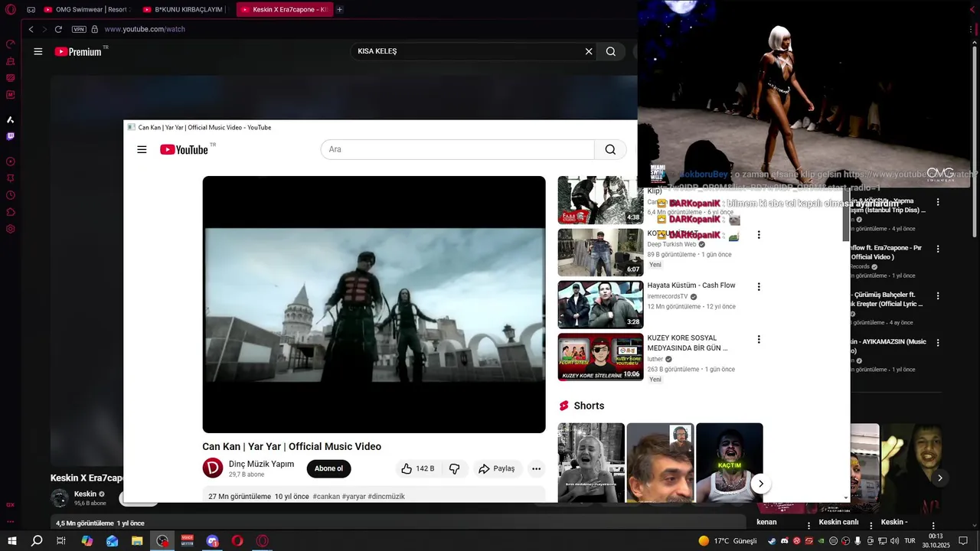Image resolution: width=980 pixels, height=551 pixels.
Task: Open notification center on taskbar
Action: tap(964, 541)
